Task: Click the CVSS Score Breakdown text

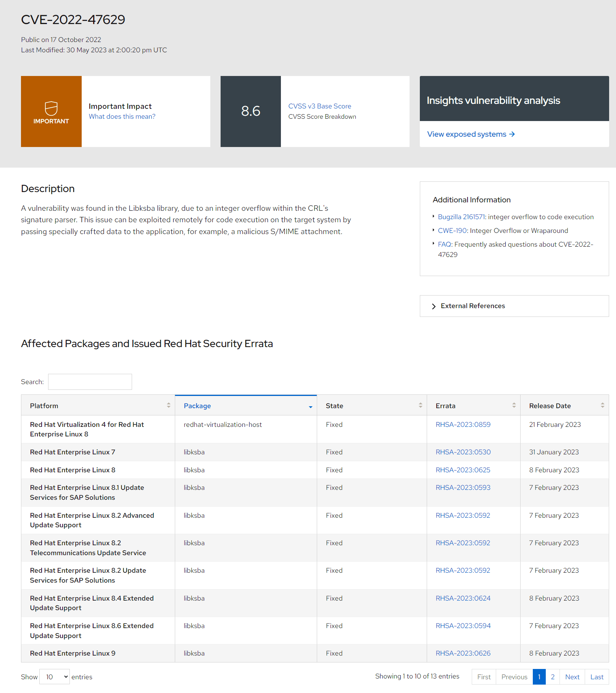Action: (x=322, y=117)
